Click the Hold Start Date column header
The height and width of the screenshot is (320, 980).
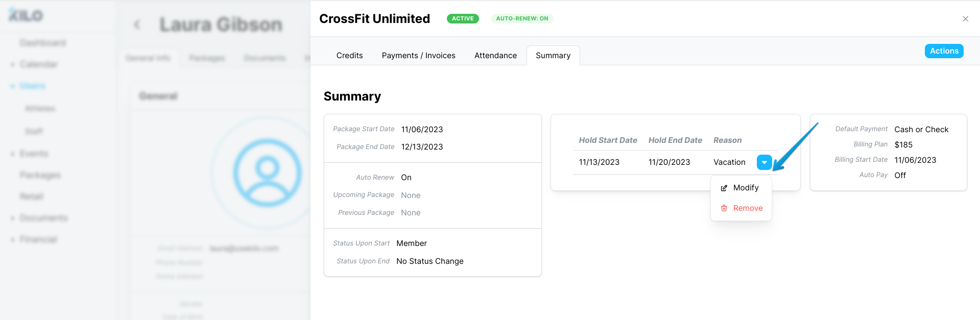(x=608, y=140)
